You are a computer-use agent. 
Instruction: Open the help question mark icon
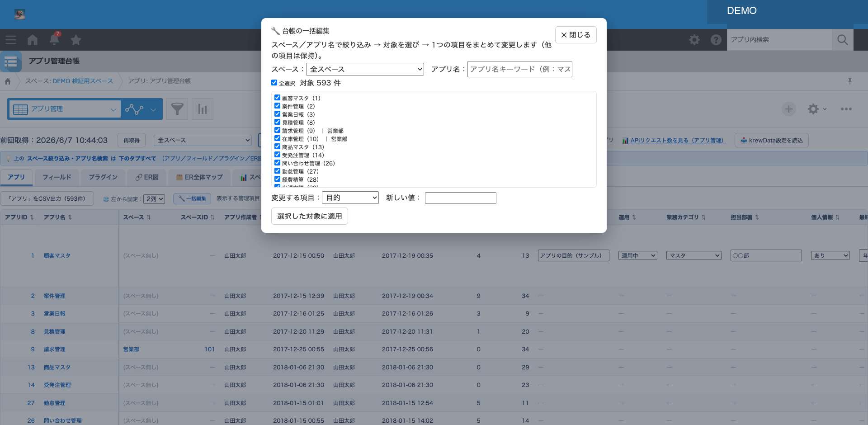point(716,40)
